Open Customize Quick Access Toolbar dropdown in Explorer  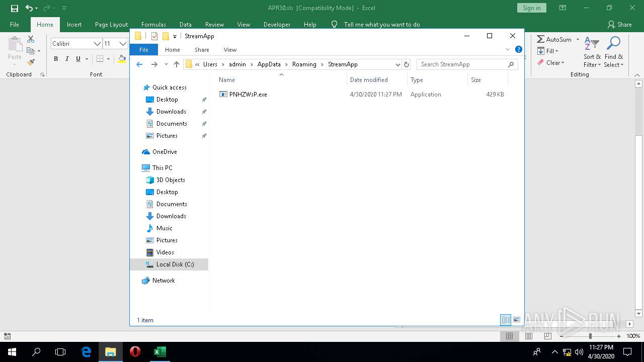175,36
